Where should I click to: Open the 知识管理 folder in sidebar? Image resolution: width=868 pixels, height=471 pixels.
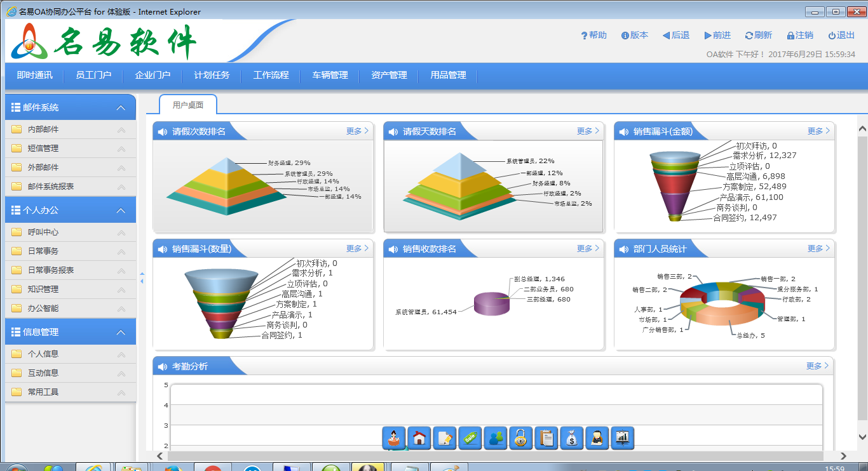click(x=43, y=289)
